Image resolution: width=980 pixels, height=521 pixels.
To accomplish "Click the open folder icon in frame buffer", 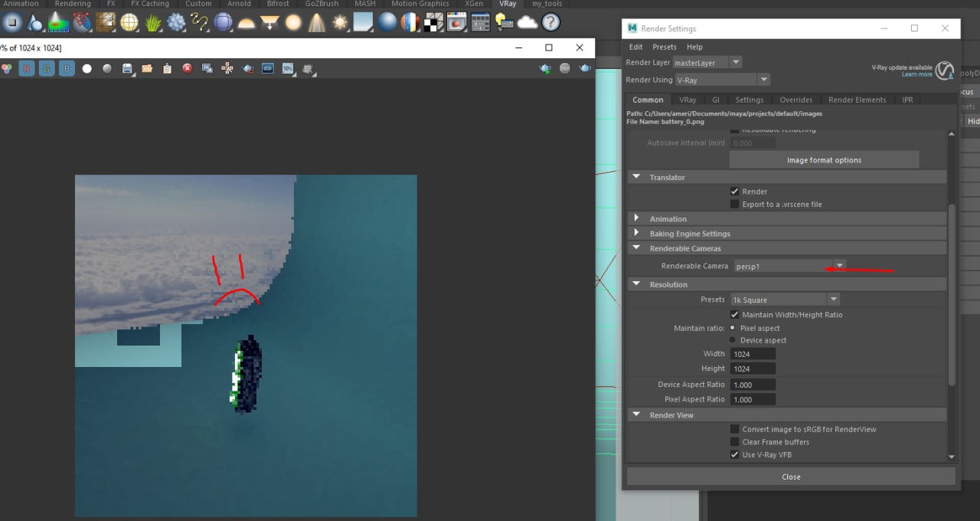I will coord(147,68).
